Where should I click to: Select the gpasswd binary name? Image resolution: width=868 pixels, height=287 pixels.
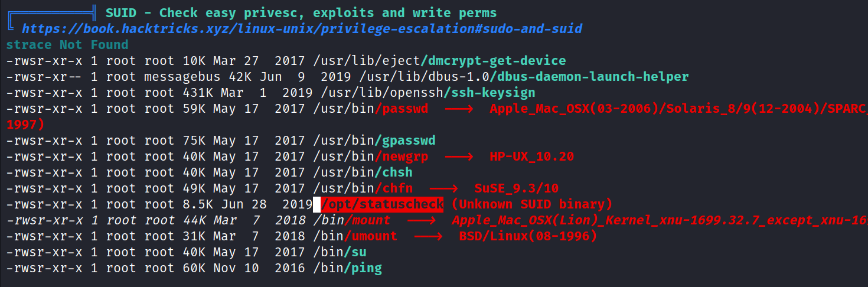(407, 141)
